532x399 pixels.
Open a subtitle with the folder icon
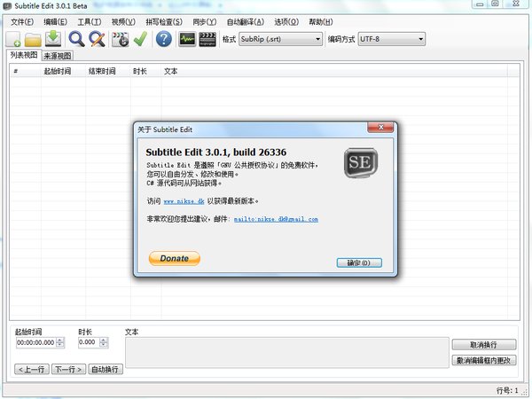(x=33, y=39)
